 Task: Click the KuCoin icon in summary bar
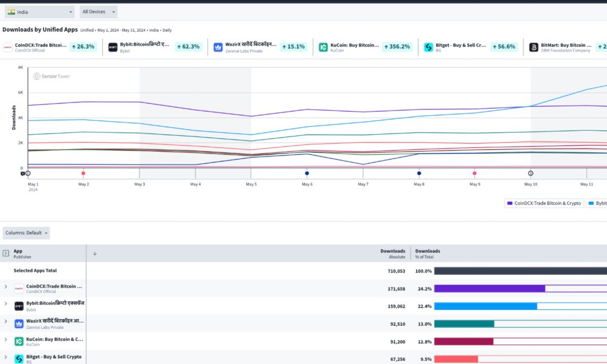coord(324,47)
